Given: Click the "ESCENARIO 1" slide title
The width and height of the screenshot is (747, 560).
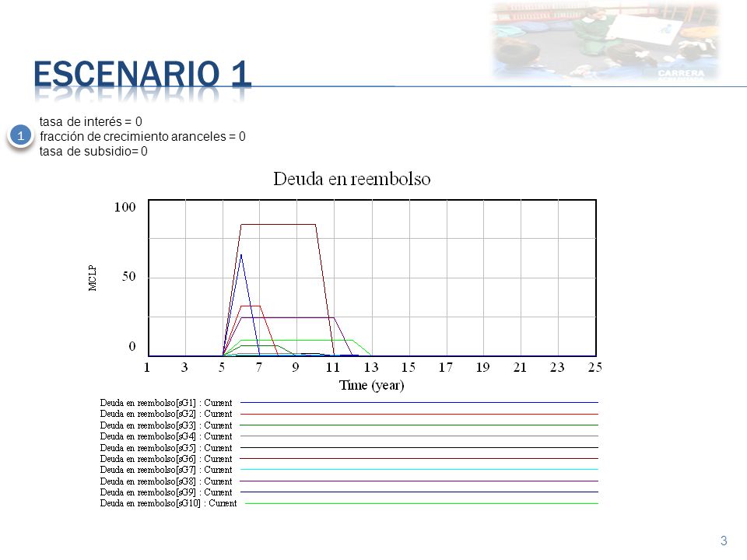Looking at the screenshot, I should [142, 75].
